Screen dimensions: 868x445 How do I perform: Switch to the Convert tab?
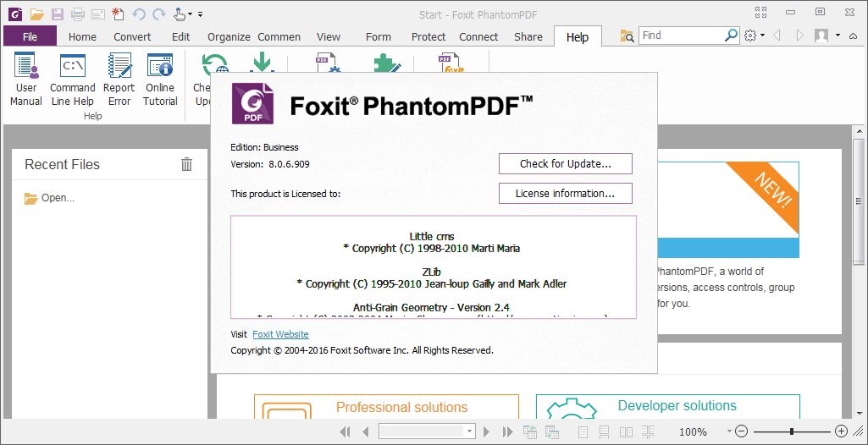click(132, 37)
